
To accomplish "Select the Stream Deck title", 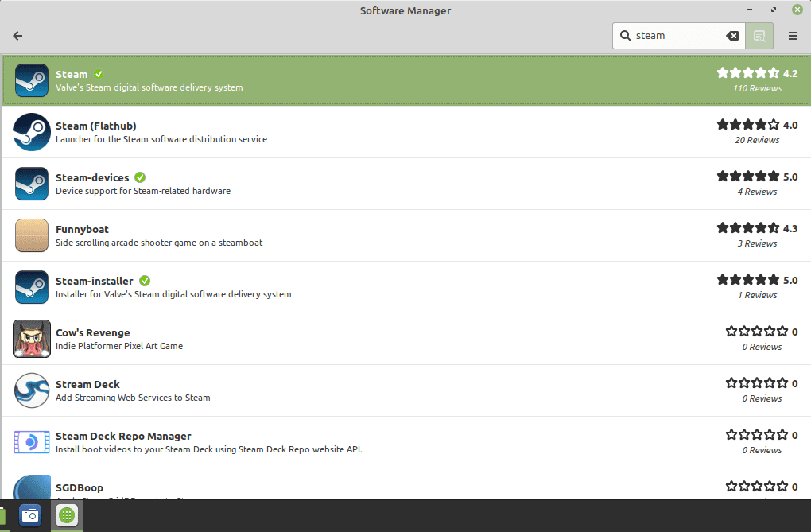I will pyautogui.click(x=87, y=385).
